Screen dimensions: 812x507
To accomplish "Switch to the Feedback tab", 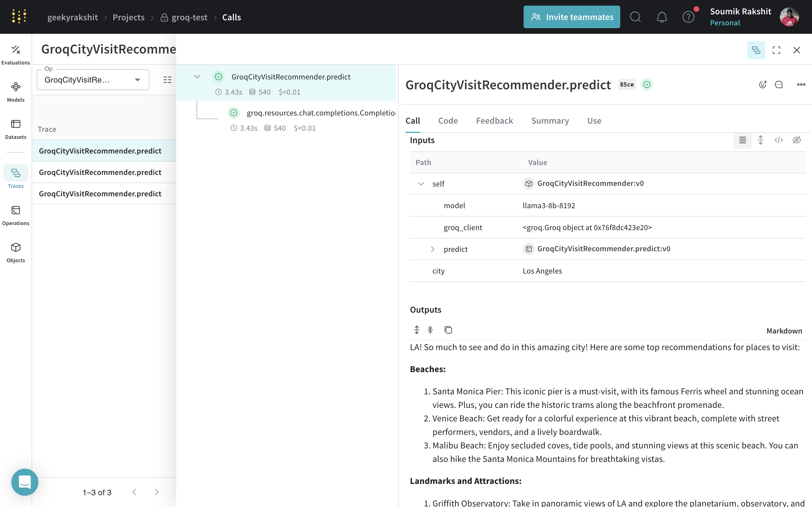I will [x=495, y=121].
